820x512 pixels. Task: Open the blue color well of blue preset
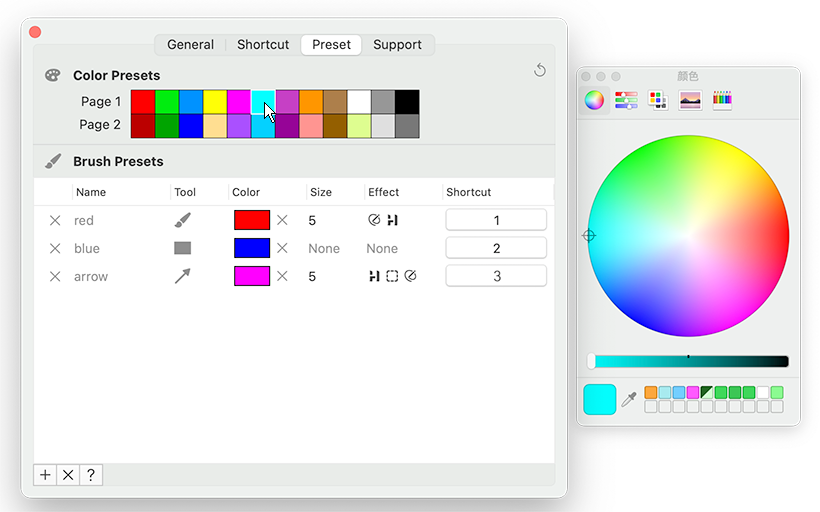tap(252, 248)
